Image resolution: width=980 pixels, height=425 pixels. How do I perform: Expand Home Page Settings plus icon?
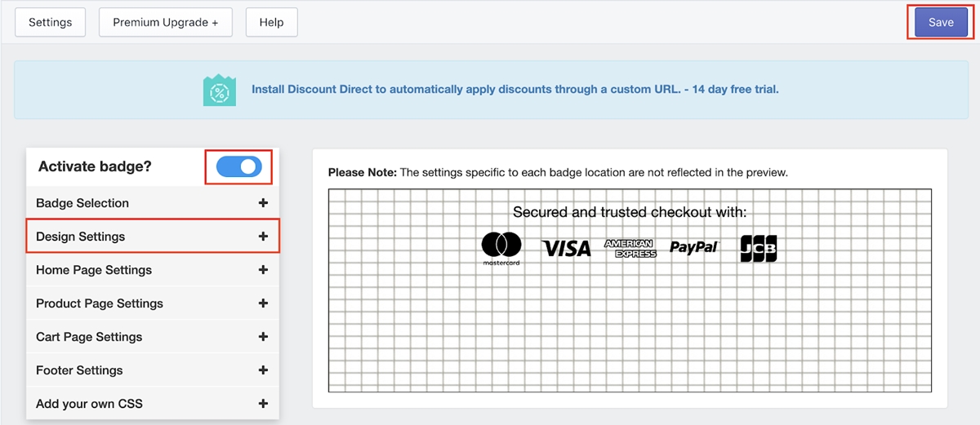263,270
